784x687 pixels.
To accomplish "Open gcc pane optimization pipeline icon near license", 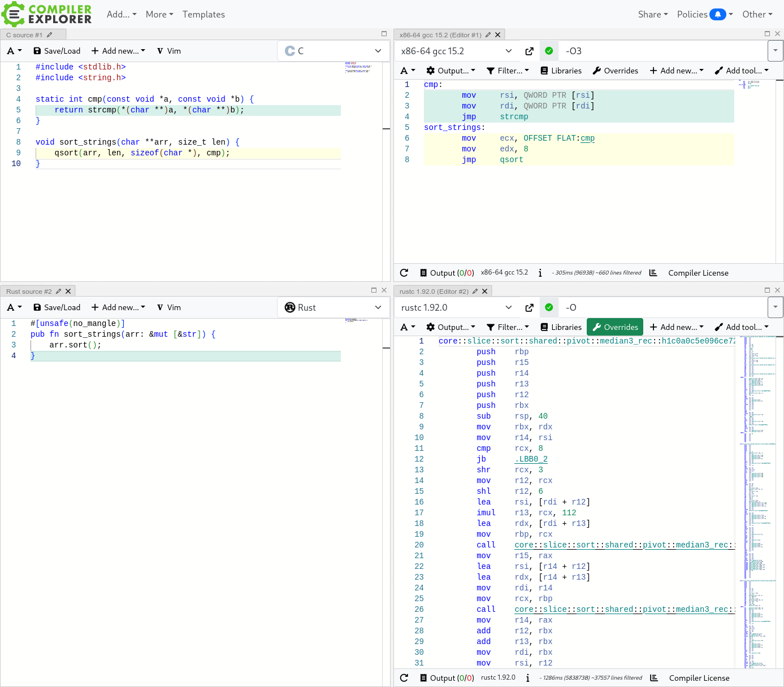I will [653, 273].
